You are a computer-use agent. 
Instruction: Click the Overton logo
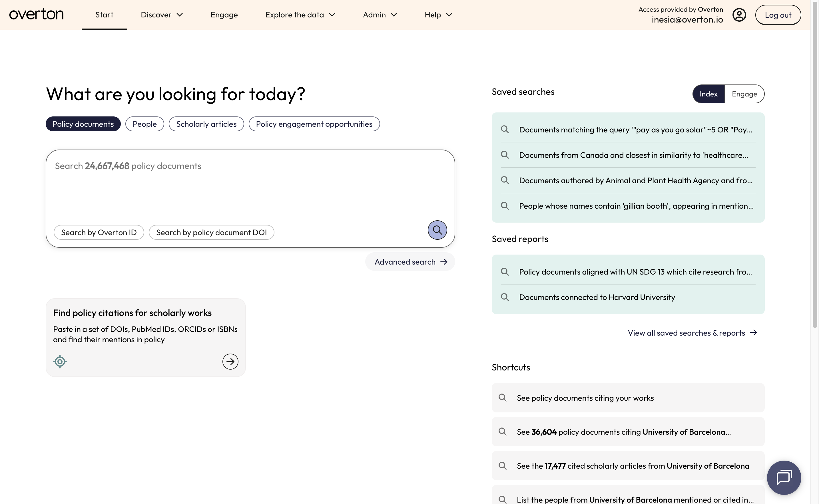(36, 15)
